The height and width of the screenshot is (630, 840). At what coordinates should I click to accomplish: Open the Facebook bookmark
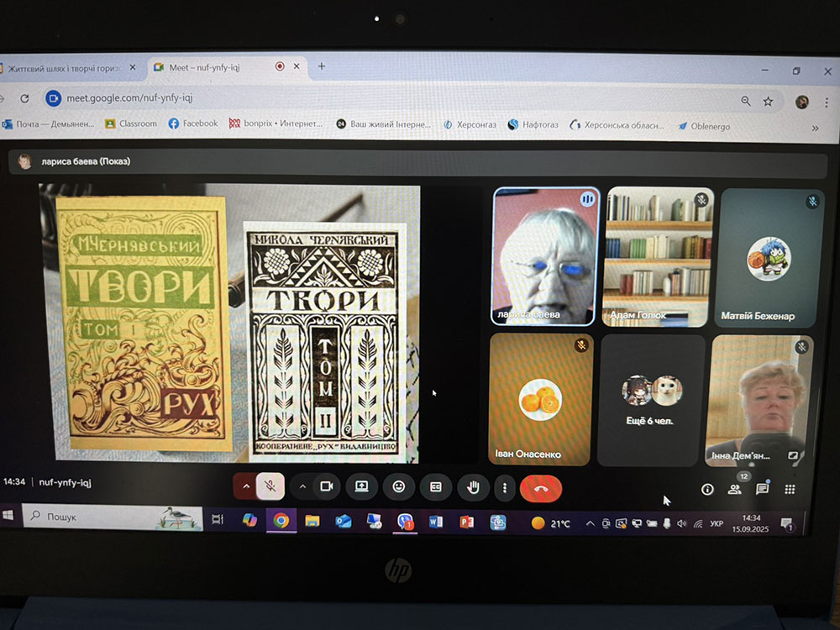[x=193, y=123]
